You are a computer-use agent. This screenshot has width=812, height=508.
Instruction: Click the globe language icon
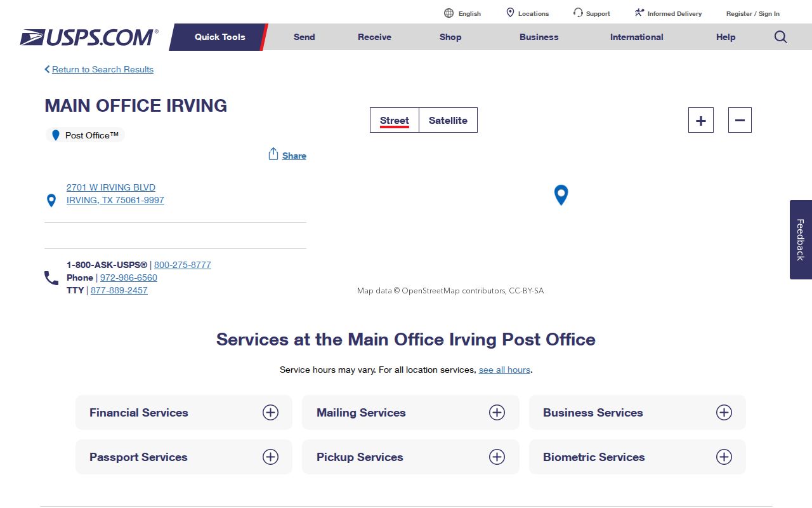tap(449, 13)
